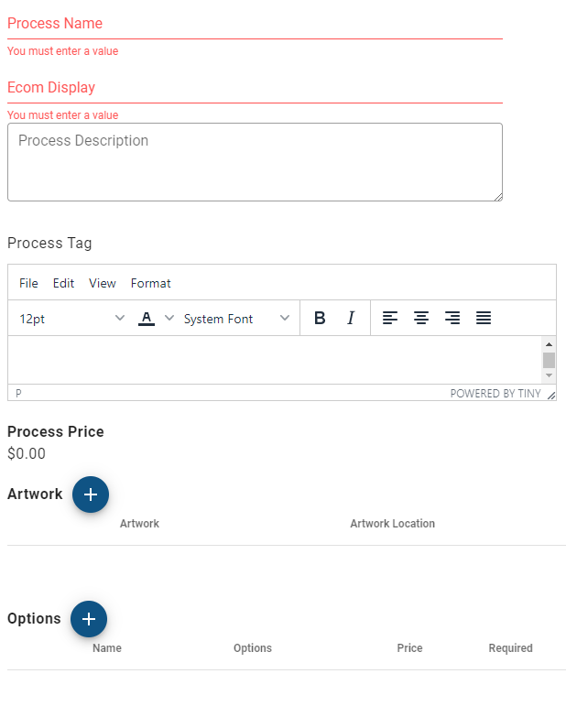Open the 12pt font size dropdown
The image size is (566, 728).
click(x=72, y=319)
